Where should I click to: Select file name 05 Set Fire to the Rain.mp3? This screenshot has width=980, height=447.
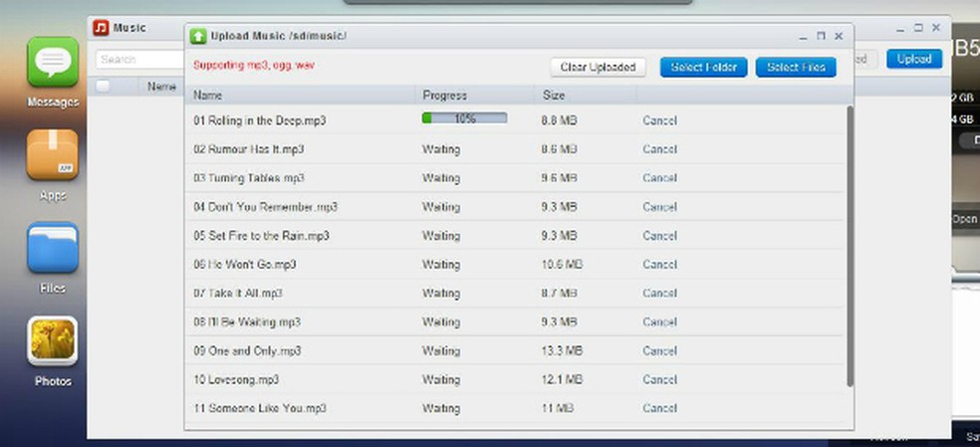click(x=261, y=236)
